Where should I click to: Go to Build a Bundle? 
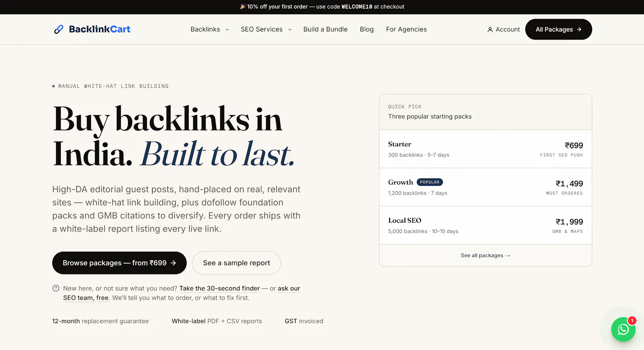pos(325,29)
